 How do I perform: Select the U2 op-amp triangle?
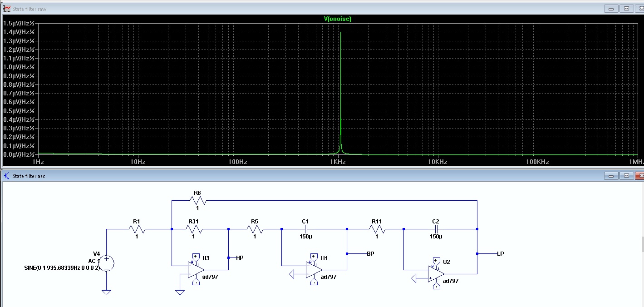tap(436, 273)
